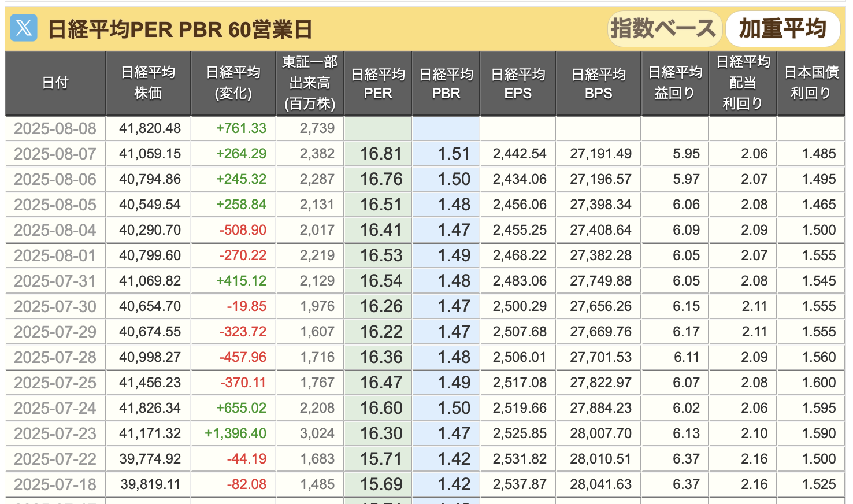Click the PER value 16.60
853x504 pixels.
point(381,408)
